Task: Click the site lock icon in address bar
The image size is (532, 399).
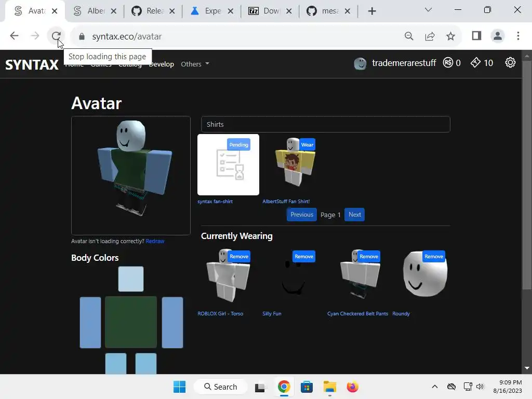Action: 82,36
